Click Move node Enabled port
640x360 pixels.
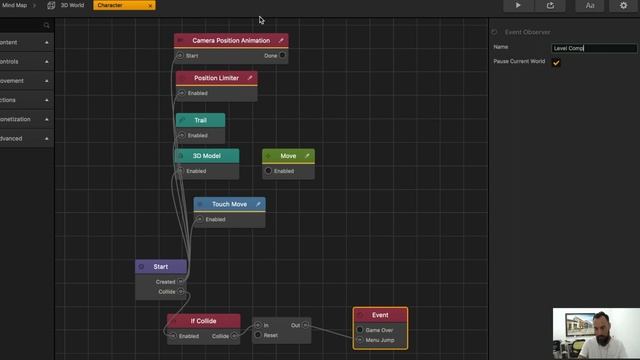(x=268, y=171)
